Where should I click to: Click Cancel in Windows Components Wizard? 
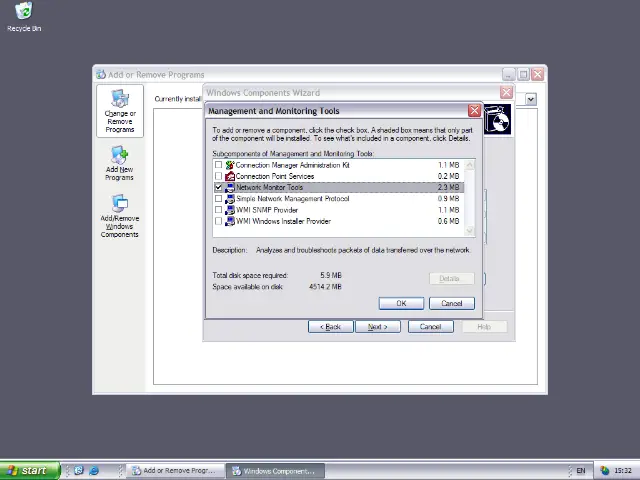click(431, 327)
